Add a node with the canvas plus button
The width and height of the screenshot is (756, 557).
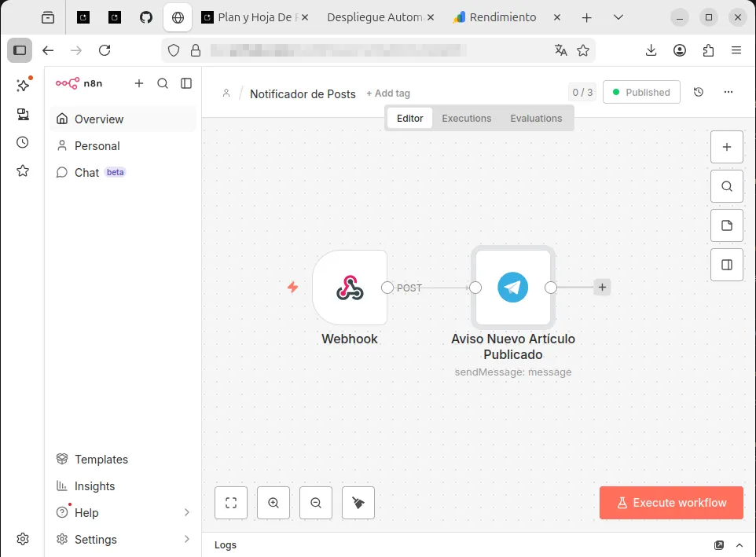coord(727,147)
